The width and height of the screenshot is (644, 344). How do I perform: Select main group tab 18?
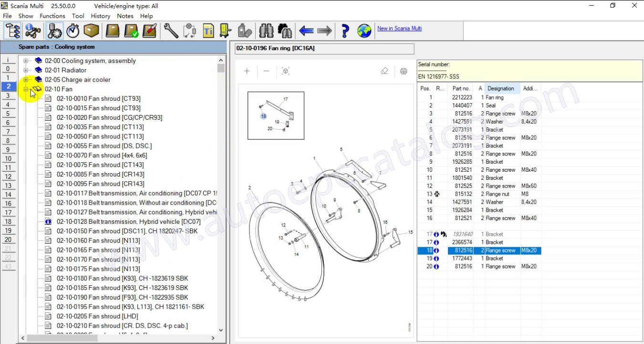coord(8,221)
